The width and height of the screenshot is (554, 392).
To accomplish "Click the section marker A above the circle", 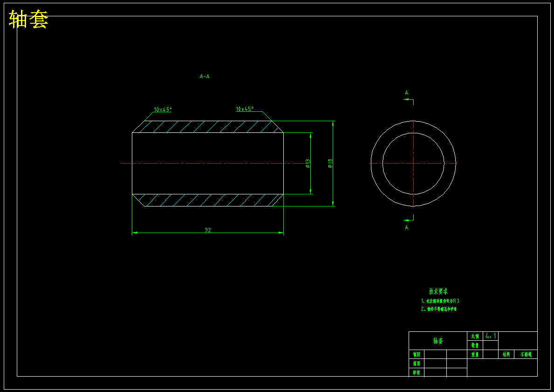I will click(407, 93).
